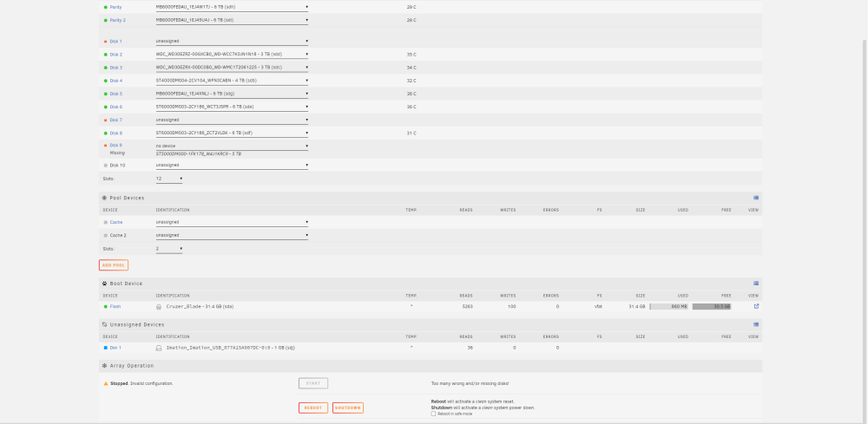
Task: Click the green status dot beside Disk 5
Action: [x=105, y=94]
